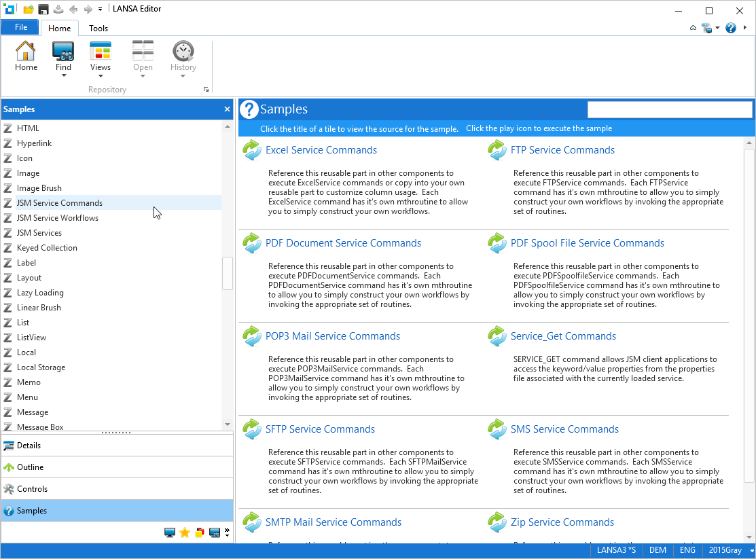
Task: Select Local Storage in the samples list
Action: 41,367
